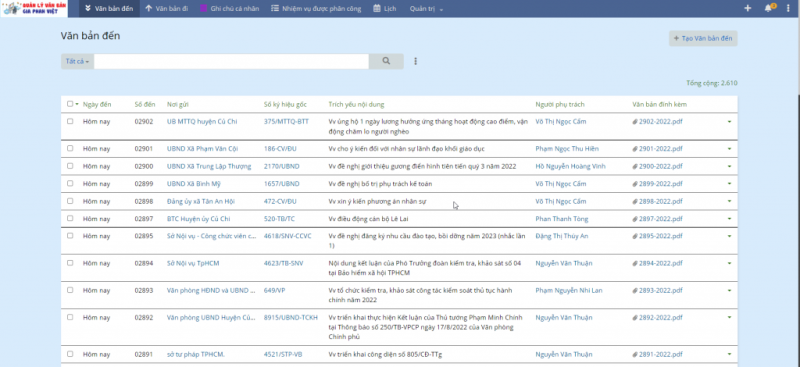Open Ghi chú cá nhân tab

230,9
